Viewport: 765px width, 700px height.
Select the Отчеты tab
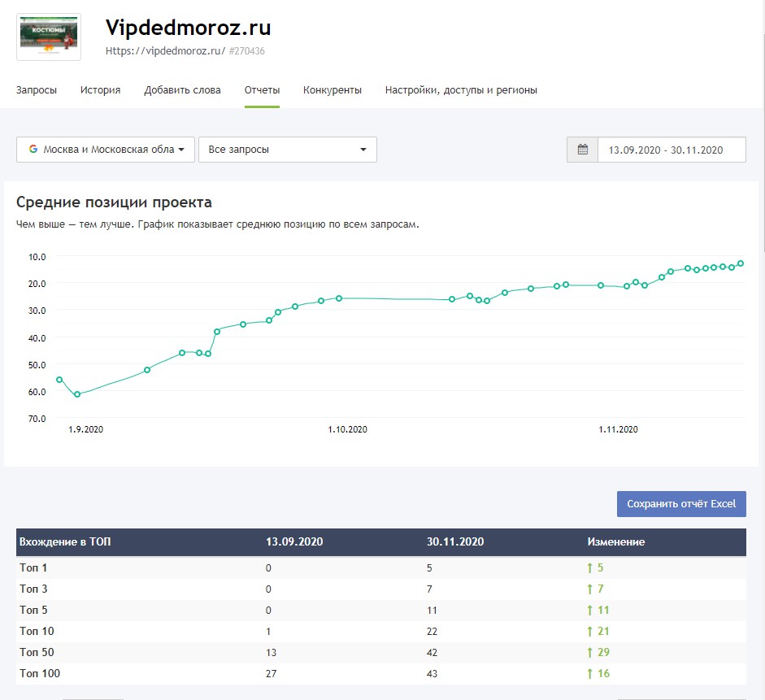(262, 90)
